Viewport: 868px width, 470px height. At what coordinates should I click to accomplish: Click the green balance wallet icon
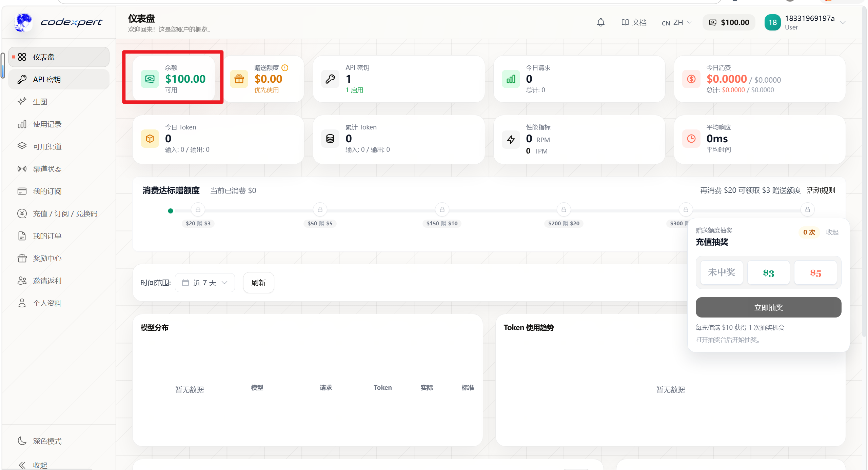(x=150, y=79)
